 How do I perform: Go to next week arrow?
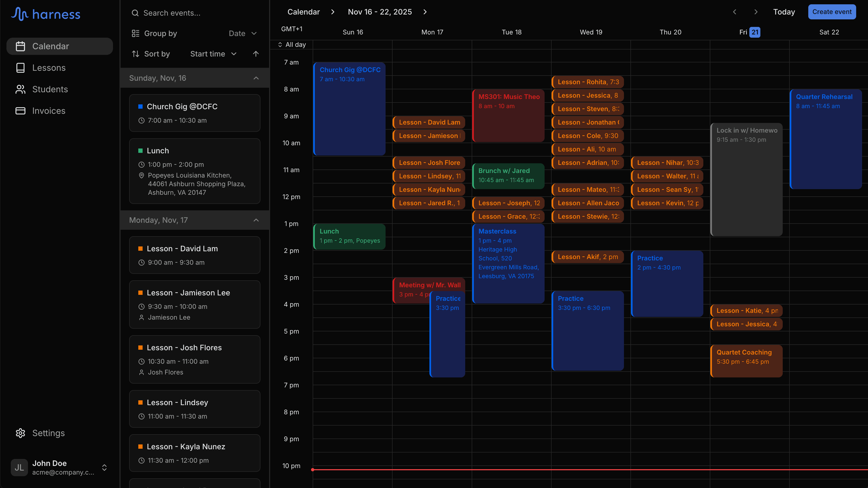[756, 12]
